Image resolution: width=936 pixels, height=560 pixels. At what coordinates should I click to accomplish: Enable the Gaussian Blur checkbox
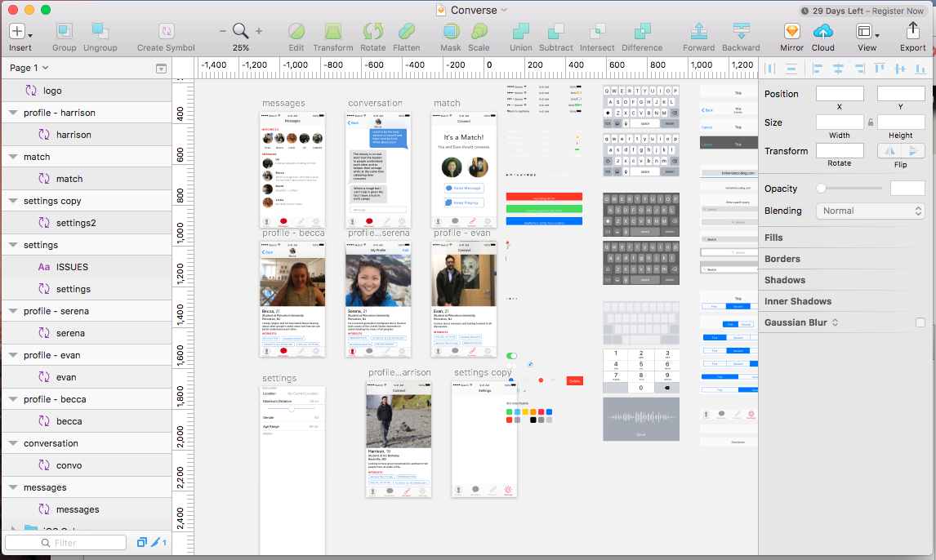point(920,322)
